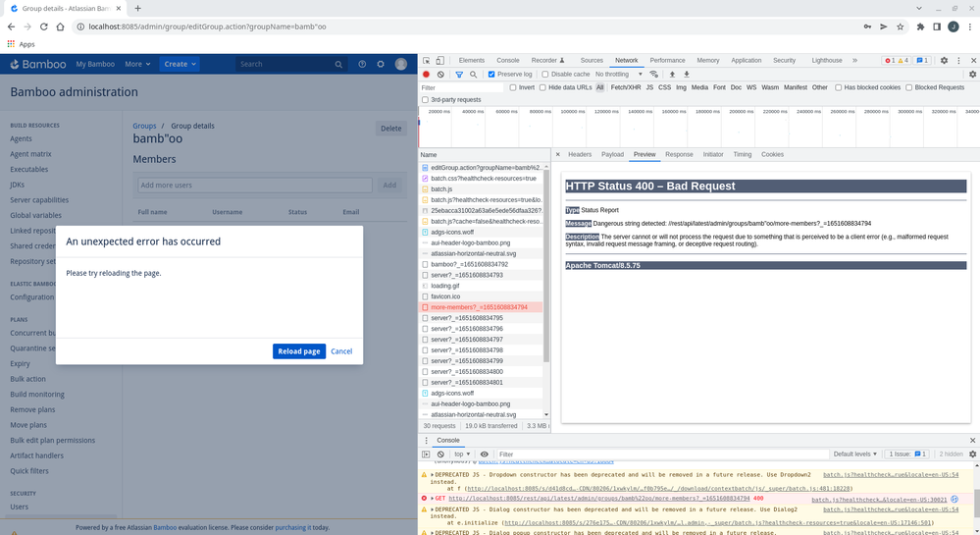Close the request details pane with X
980x535 pixels.
click(x=557, y=154)
